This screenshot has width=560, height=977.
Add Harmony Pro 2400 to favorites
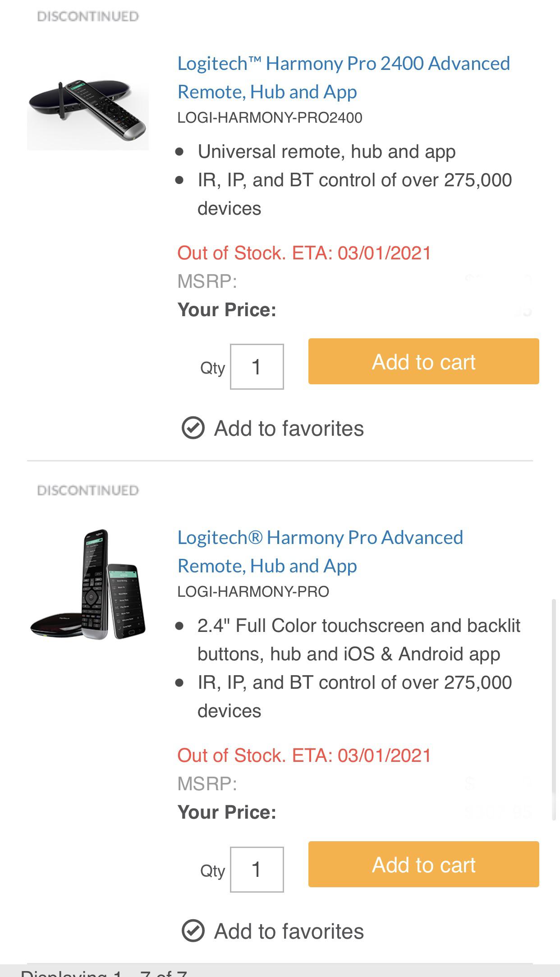pos(289,428)
